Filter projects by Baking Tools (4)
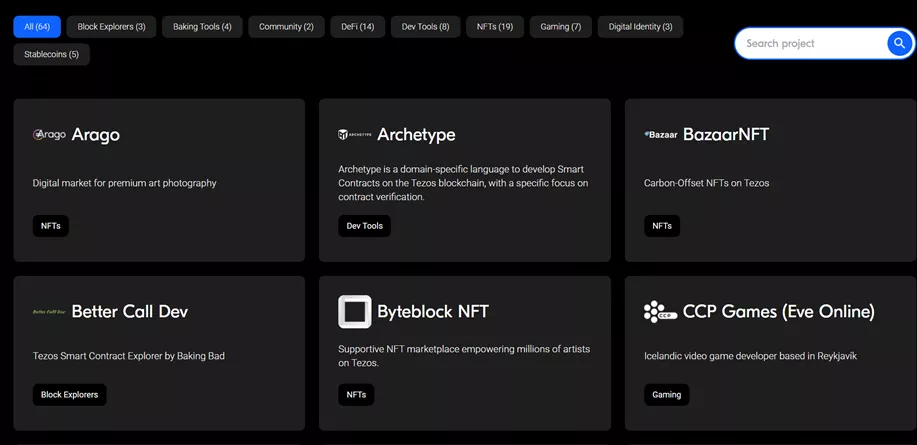Image resolution: width=917 pixels, height=445 pixels. point(204,26)
